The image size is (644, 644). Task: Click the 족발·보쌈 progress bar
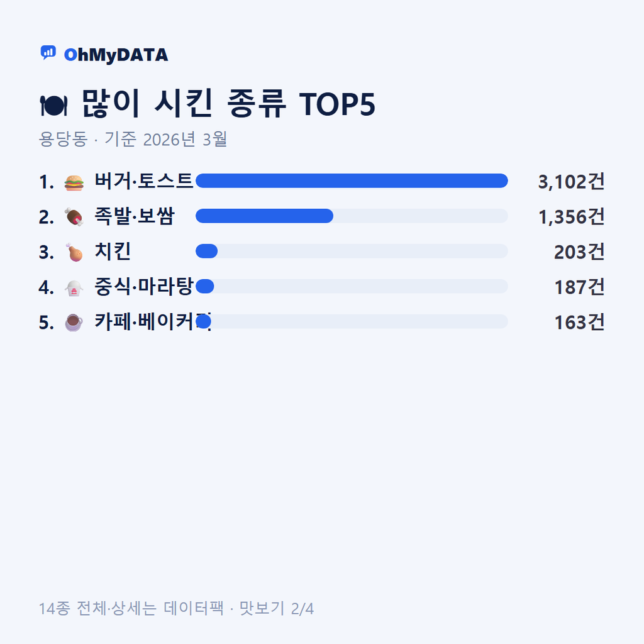pos(352,216)
